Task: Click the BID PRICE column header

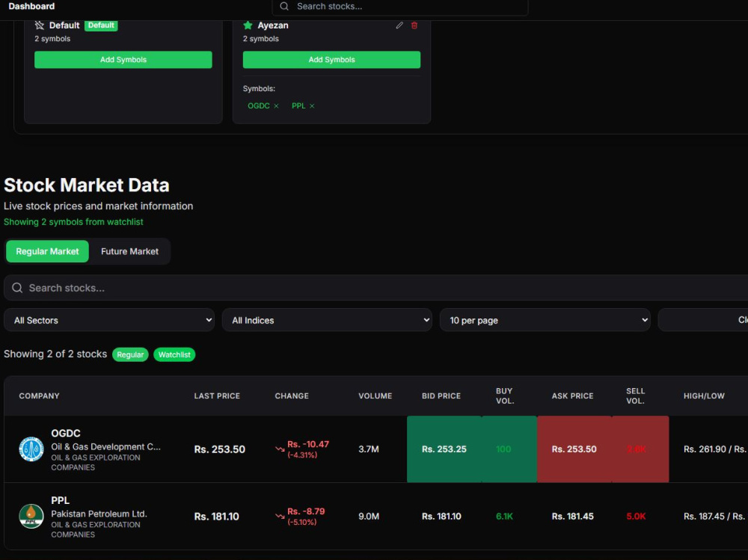Action: (x=441, y=396)
